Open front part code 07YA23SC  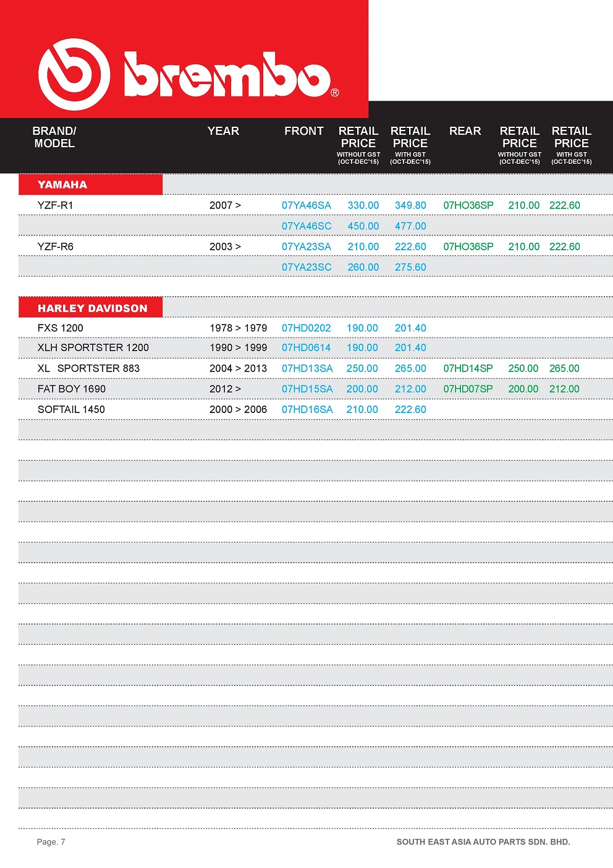coord(306,267)
